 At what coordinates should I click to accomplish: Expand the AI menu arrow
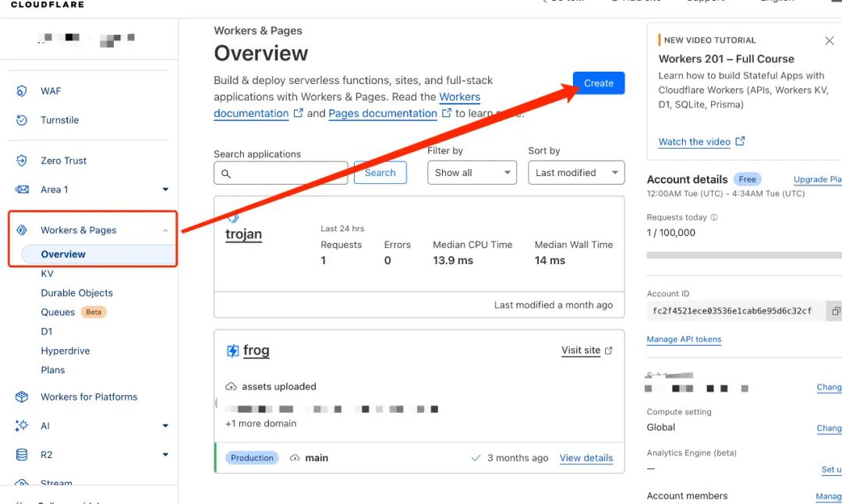(165, 425)
